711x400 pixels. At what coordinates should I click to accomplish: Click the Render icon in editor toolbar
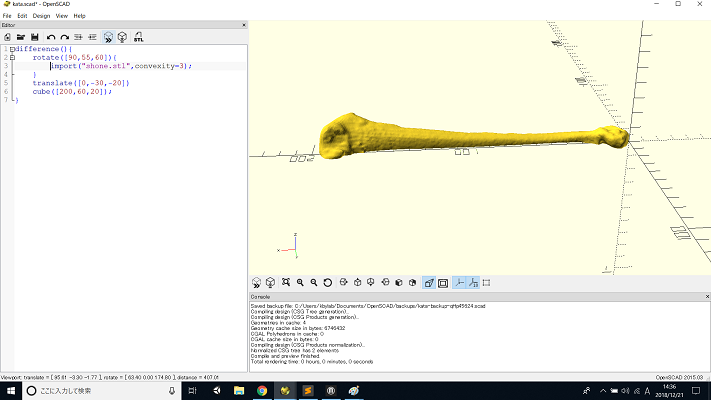pos(122,37)
